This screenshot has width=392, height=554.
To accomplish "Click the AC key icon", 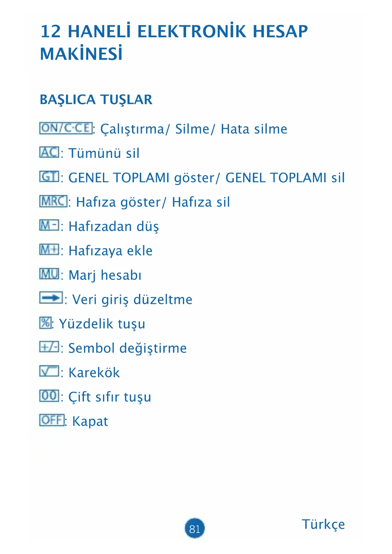I will 49,153.
